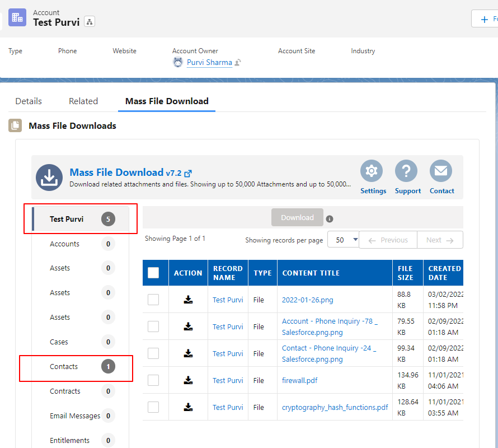Click the Account building icon in the header
Screen dimensions: 498x448
17,17
